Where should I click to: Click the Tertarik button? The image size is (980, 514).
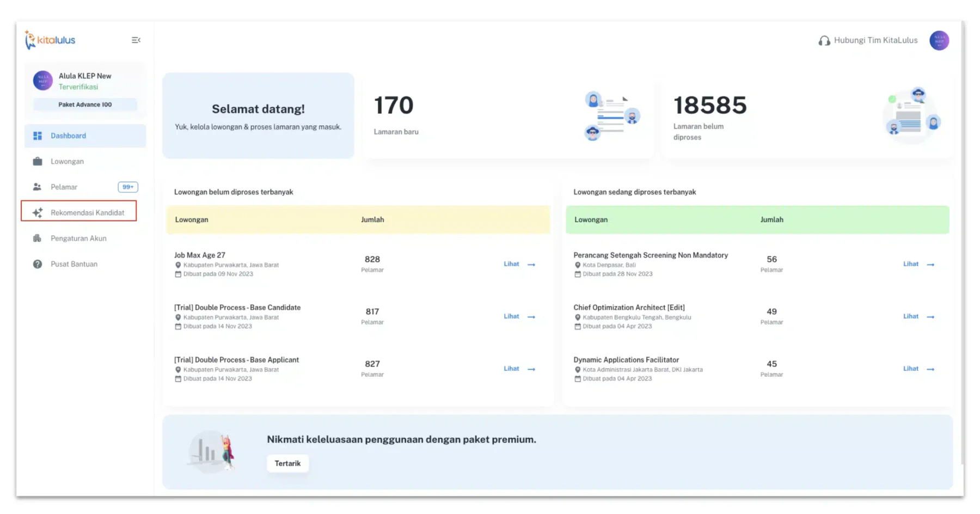point(287,463)
